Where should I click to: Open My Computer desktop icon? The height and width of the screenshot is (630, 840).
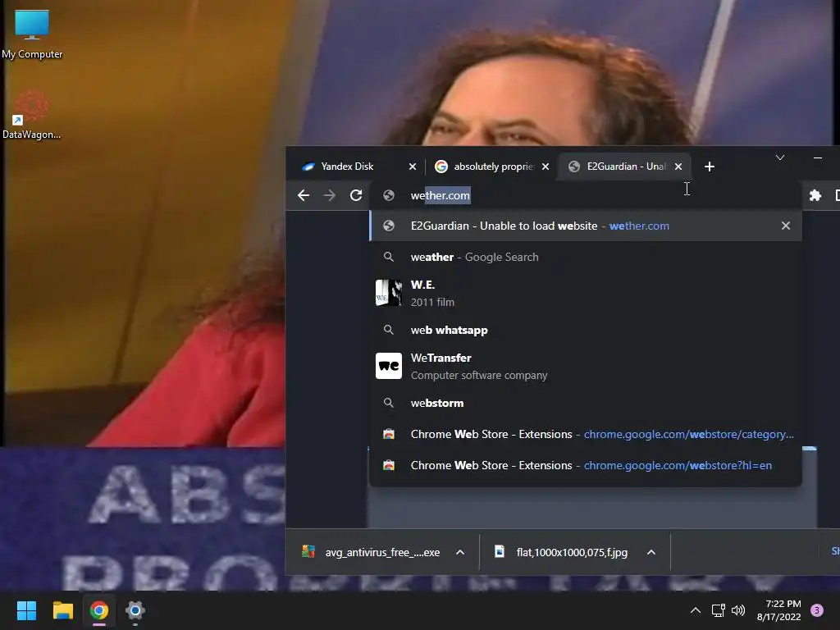(32, 34)
